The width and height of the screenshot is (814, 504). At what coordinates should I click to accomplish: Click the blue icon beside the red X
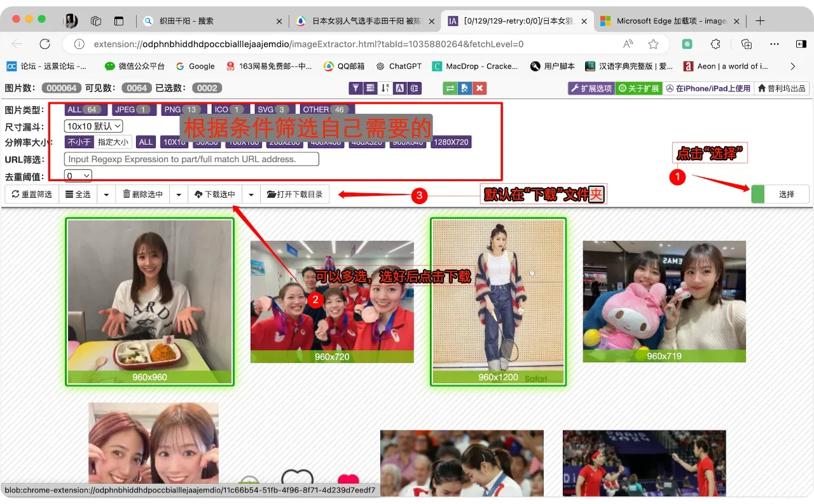[x=465, y=88]
